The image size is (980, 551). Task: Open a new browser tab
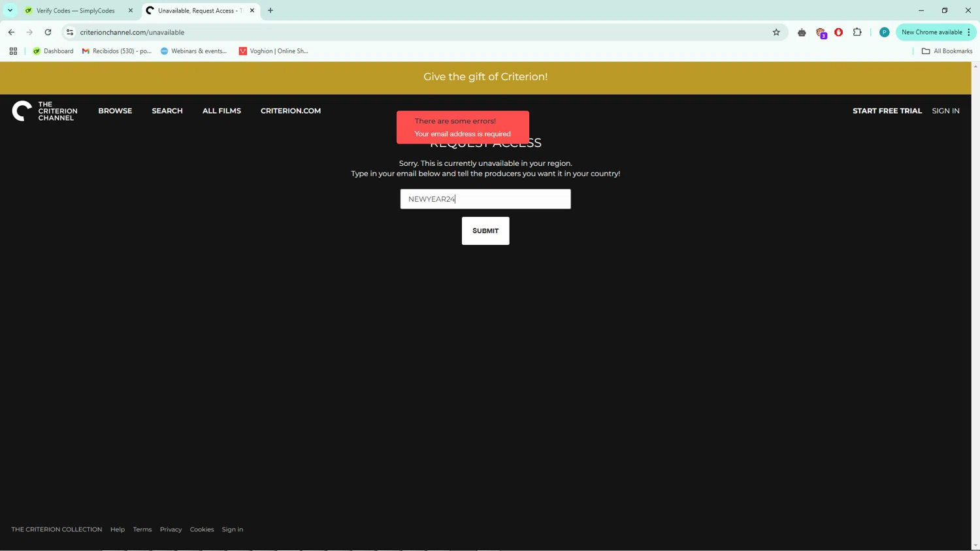pos(270,10)
